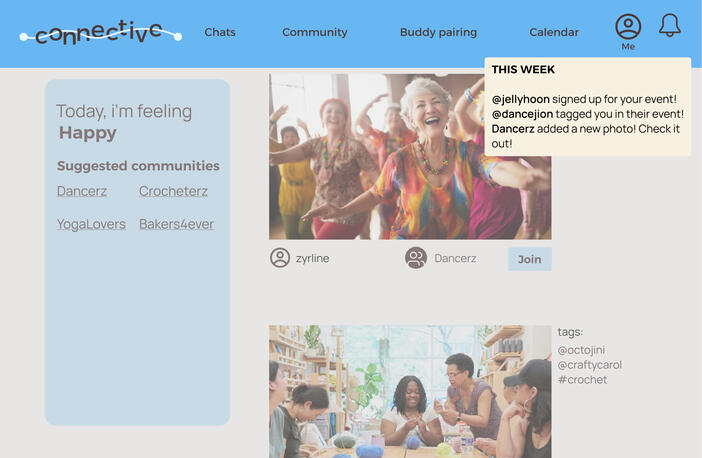Viewport: 702px width, 458px height.
Task: Click the Dancerz group icon
Action: (416, 258)
